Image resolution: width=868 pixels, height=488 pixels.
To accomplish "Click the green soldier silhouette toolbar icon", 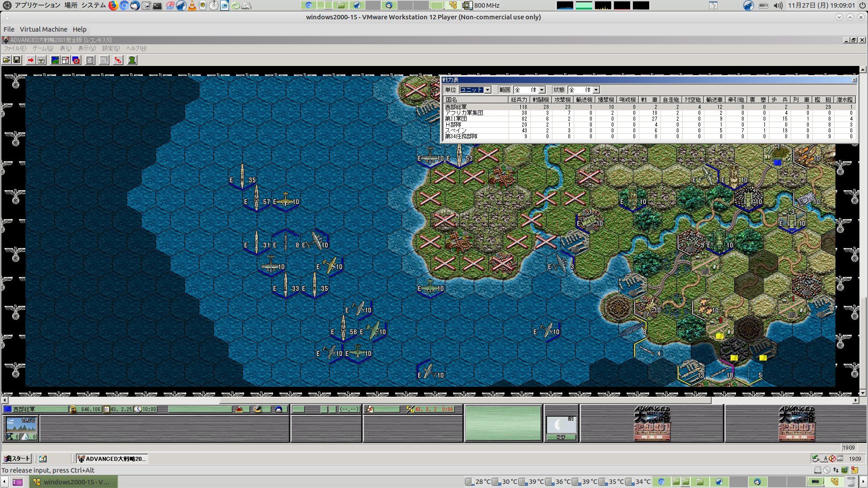I will (x=132, y=60).
